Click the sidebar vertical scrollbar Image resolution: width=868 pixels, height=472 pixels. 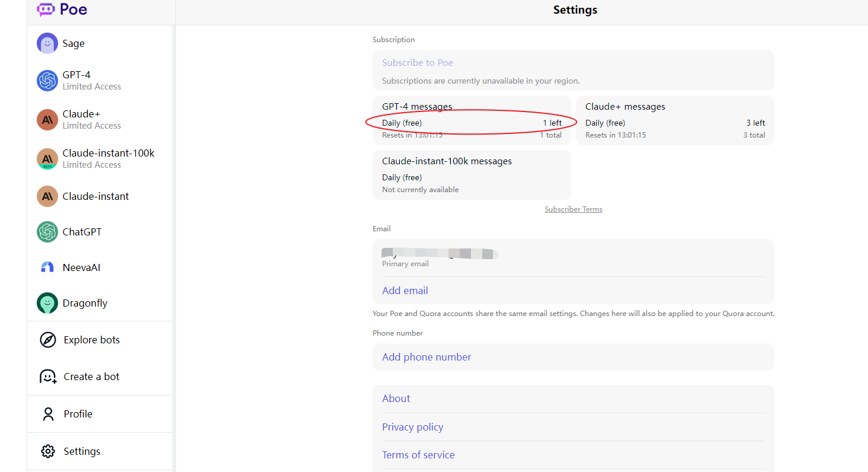pyautogui.click(x=173, y=248)
